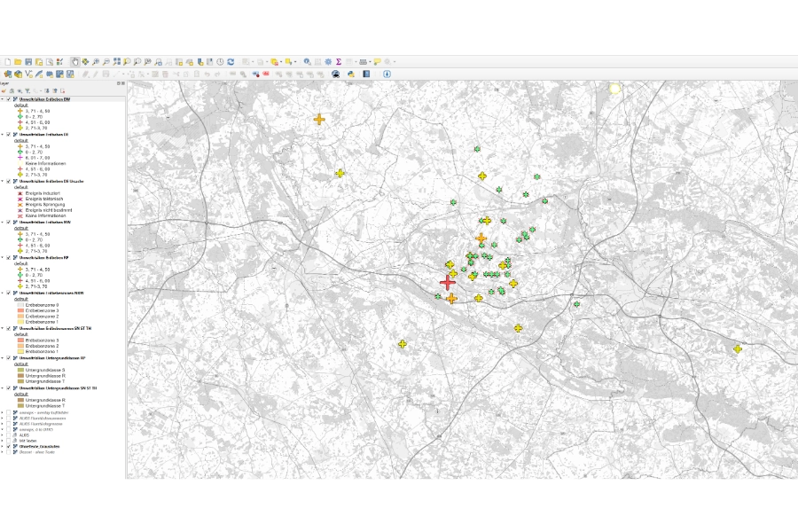Uncheck the Umweltrisiken Erdbeben BW layer
The image size is (798, 532).
[x=9, y=99]
